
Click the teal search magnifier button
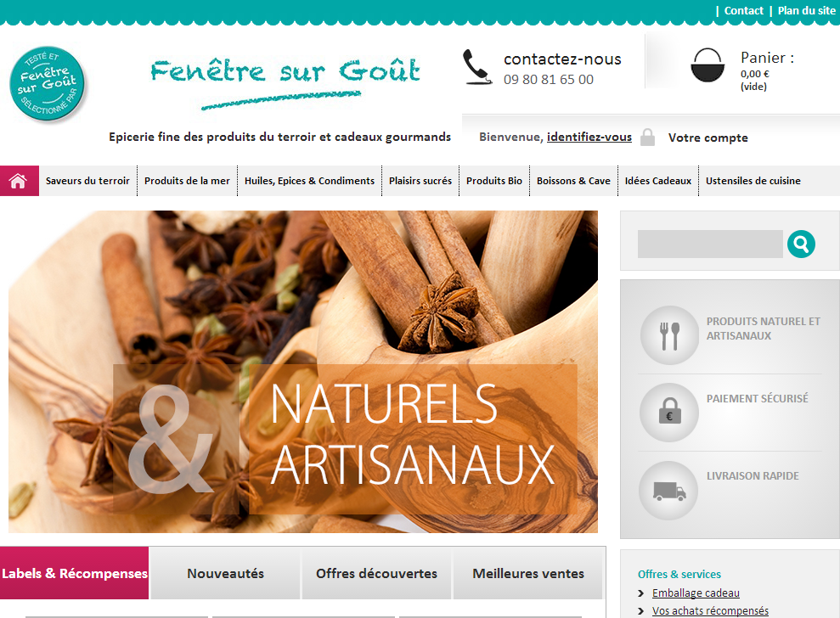click(x=802, y=244)
